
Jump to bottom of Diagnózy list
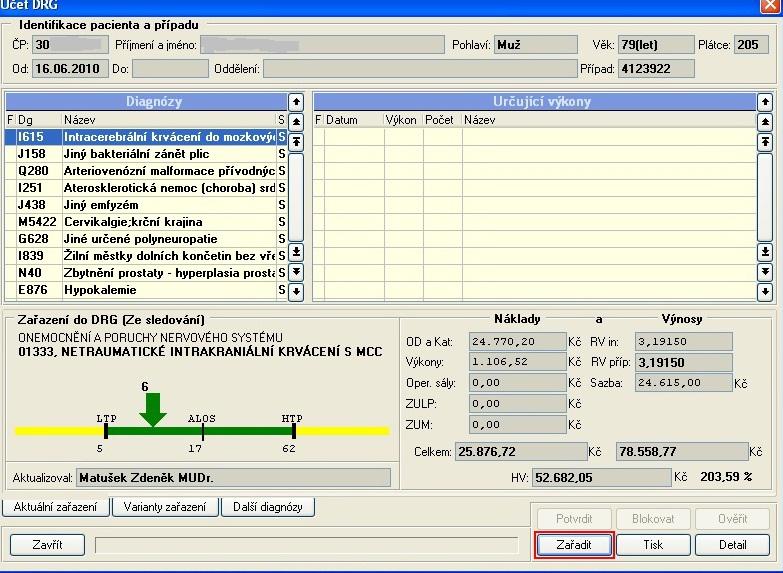(x=296, y=252)
